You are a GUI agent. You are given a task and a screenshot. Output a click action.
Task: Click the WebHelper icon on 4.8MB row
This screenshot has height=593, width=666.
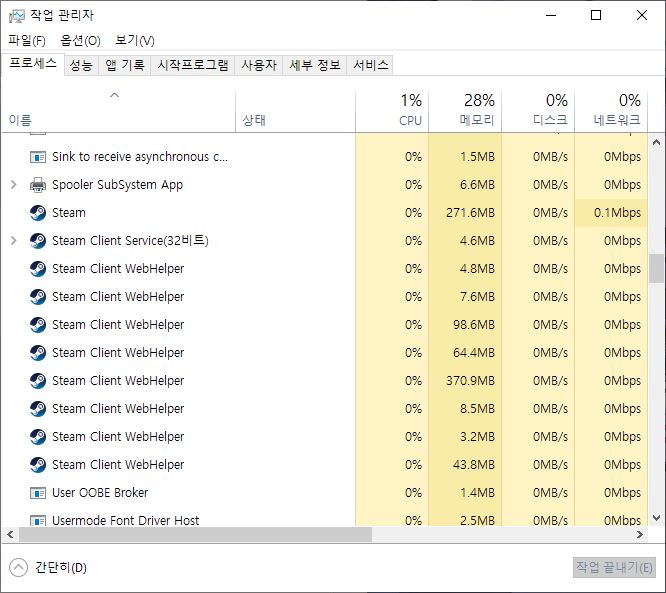38,269
